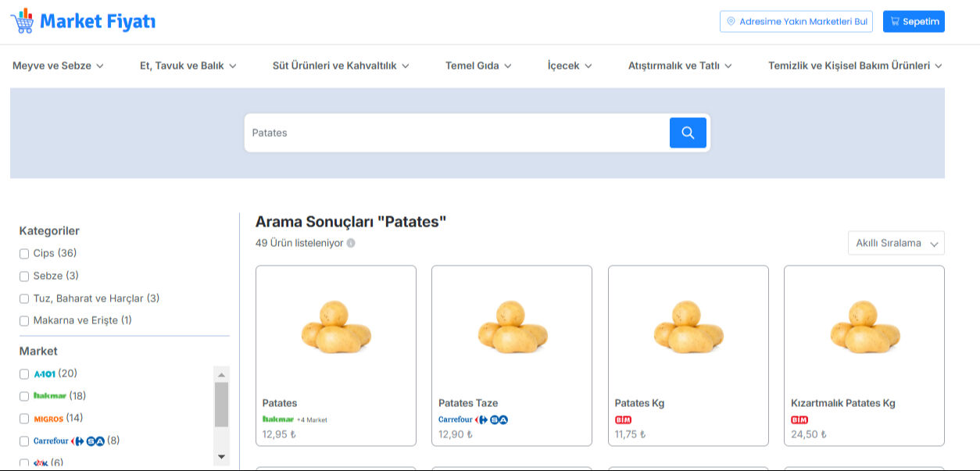This screenshot has width=980, height=471.
Task: Click the Hakmar logo under Patates product
Action: (x=278, y=419)
